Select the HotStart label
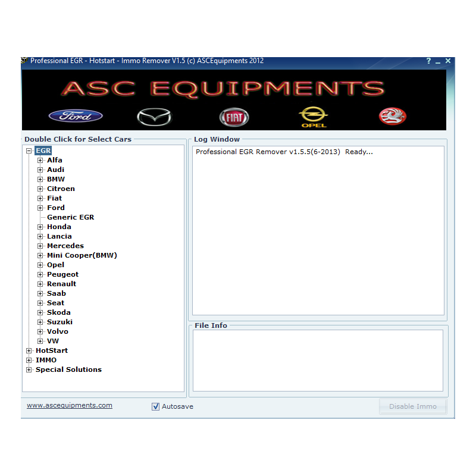 [x=52, y=350]
